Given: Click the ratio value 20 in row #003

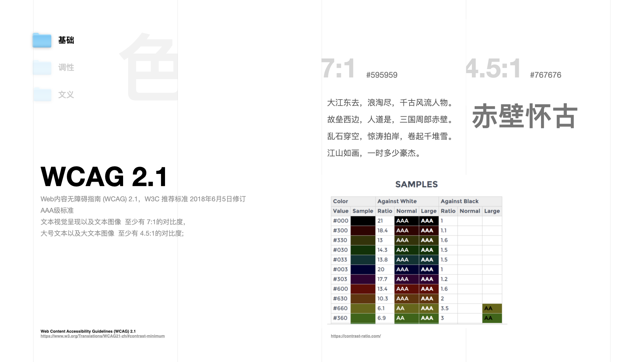Looking at the screenshot, I should pyautogui.click(x=381, y=269).
